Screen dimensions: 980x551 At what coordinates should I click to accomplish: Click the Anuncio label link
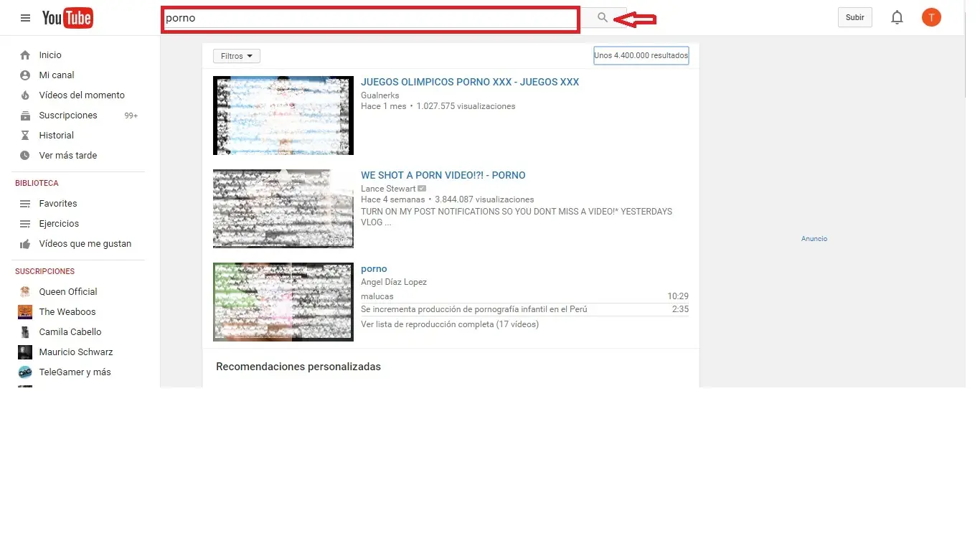pyautogui.click(x=814, y=239)
